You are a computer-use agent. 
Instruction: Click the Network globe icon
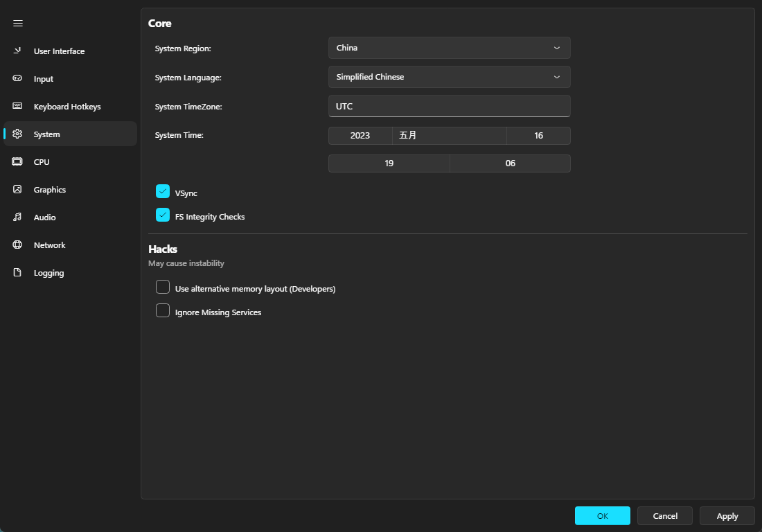tap(17, 245)
